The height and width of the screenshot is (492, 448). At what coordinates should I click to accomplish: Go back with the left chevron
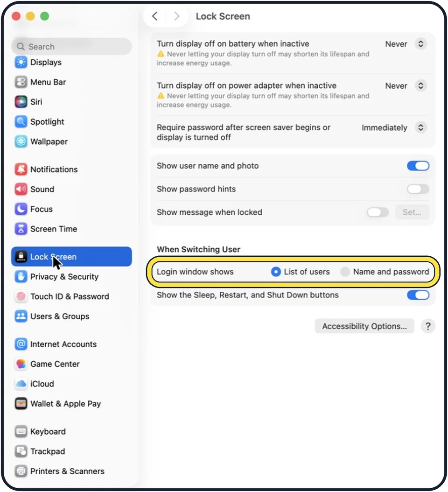click(154, 16)
